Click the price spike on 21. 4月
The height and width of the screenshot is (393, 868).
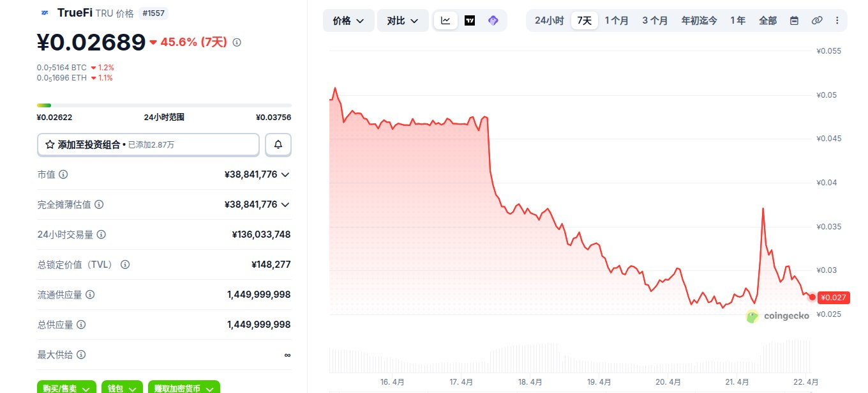point(763,209)
